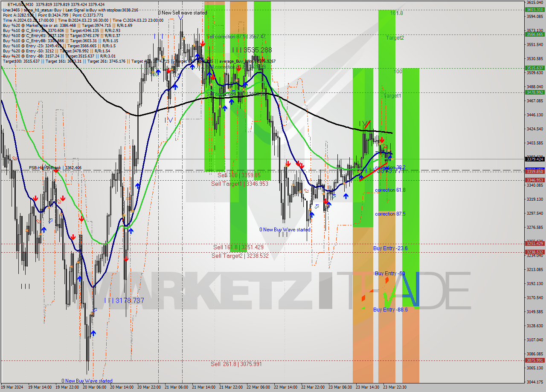Select the 'Buy %20 @ Entry -88: 3157.24' line
The height and width of the screenshot is (392, 546).
pos(59,56)
